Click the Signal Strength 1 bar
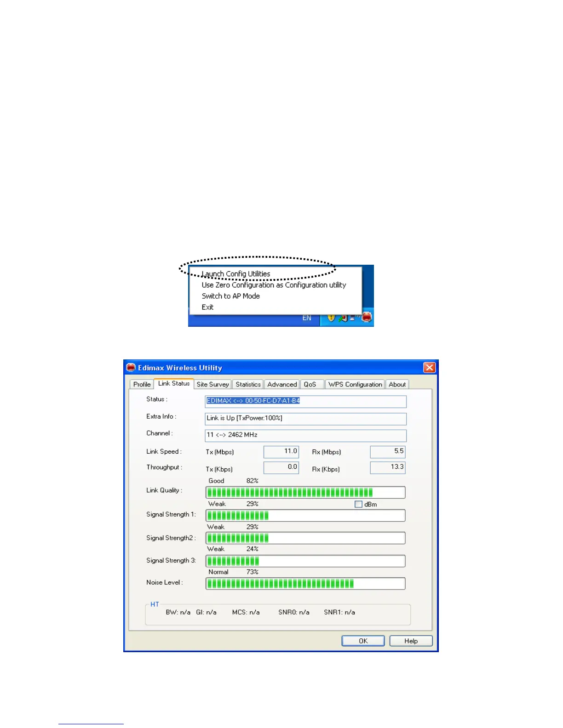563x728 pixels. click(x=305, y=515)
